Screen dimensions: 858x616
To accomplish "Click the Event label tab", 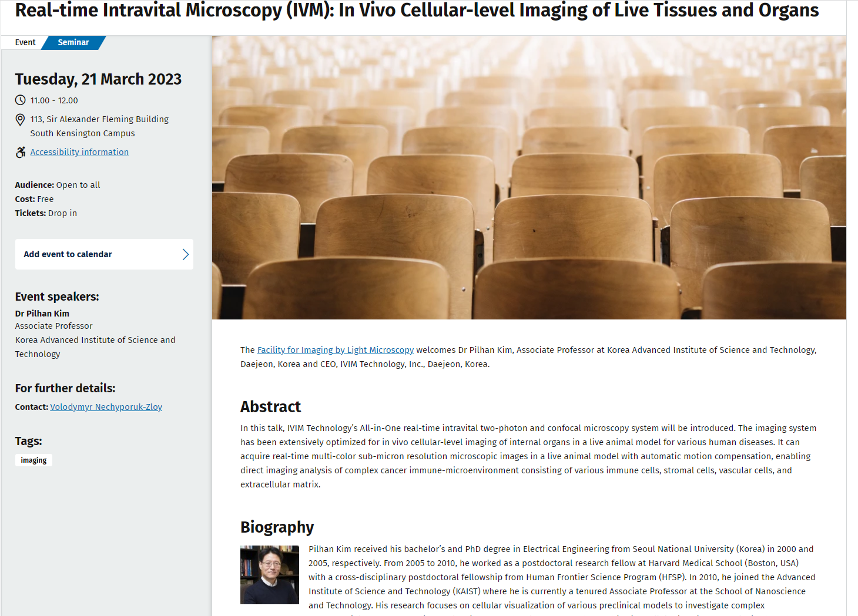I will pyautogui.click(x=25, y=42).
